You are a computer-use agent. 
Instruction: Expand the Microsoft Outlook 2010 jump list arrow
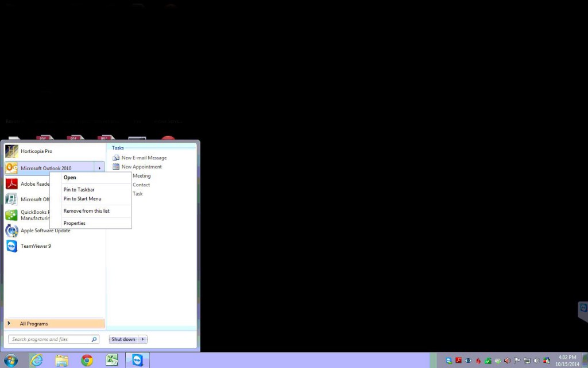pyautogui.click(x=99, y=167)
